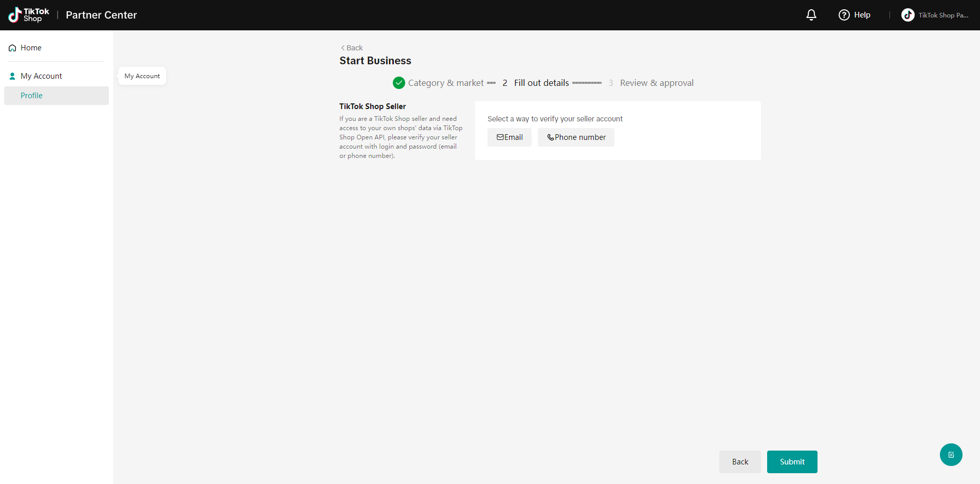980x484 pixels.
Task: Choose Email verification option
Action: click(x=509, y=137)
